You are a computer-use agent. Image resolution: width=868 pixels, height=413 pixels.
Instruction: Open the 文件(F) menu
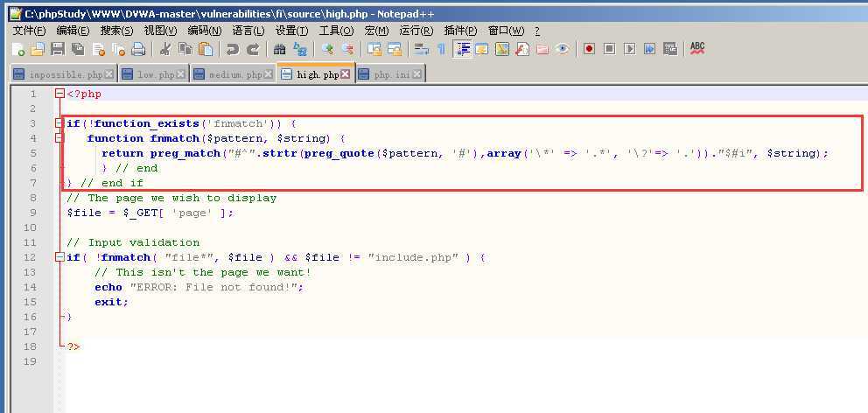point(30,31)
